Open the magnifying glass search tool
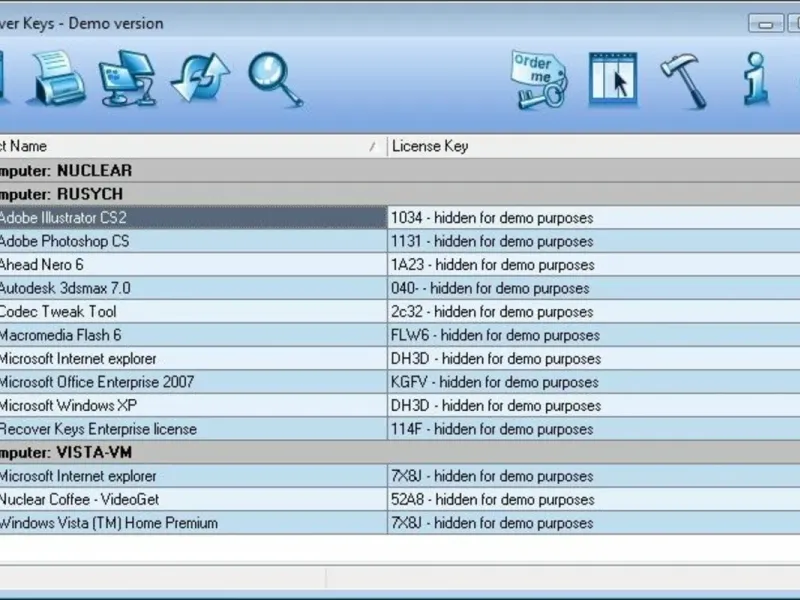This screenshot has height=600, width=800. pyautogui.click(x=276, y=80)
